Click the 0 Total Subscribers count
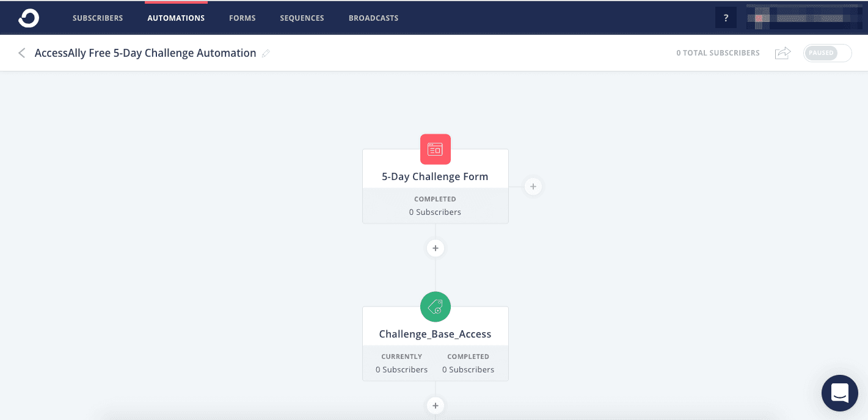Viewport: 868px width, 420px height. 718,53
